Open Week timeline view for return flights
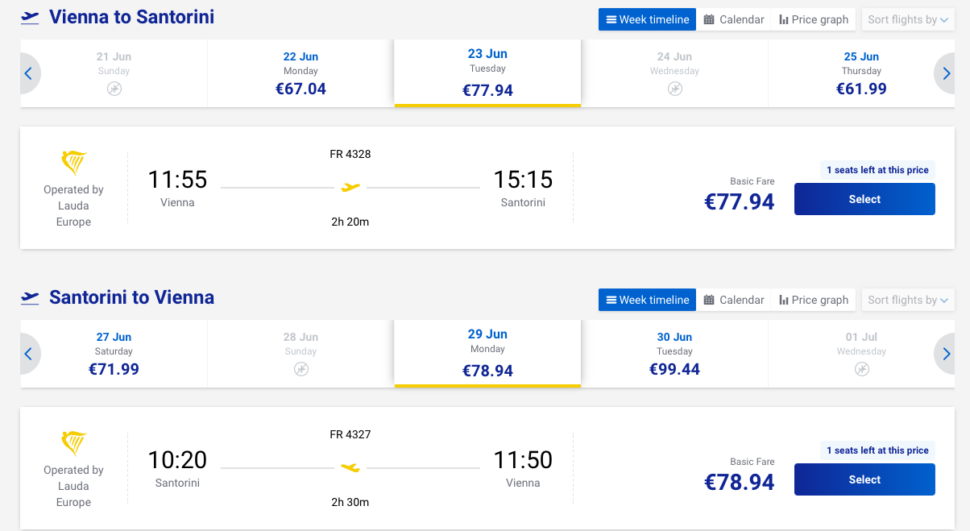 647,300
